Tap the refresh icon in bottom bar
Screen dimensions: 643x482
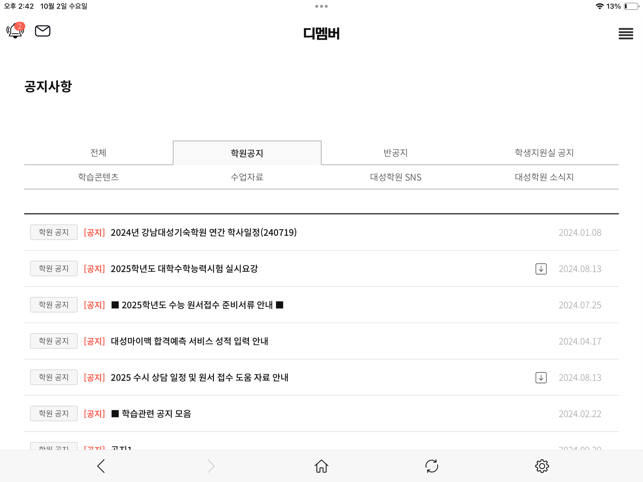tap(431, 466)
